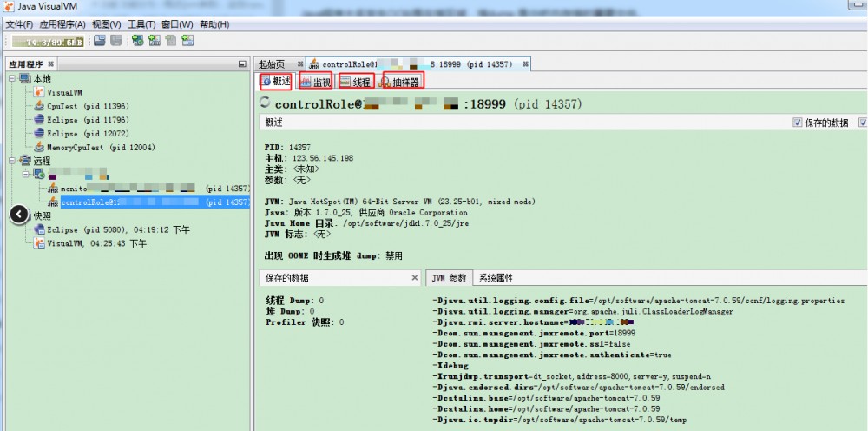Open the 视图(V) menu
This screenshot has height=431, width=868.
click(x=106, y=24)
